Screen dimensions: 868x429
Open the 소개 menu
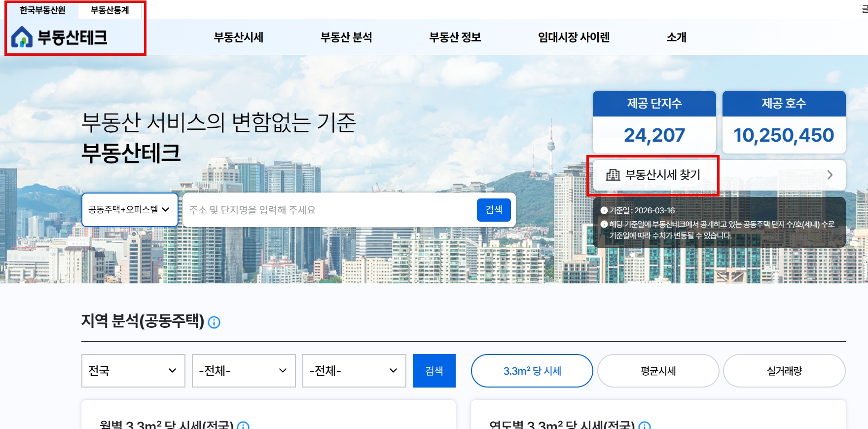click(677, 37)
